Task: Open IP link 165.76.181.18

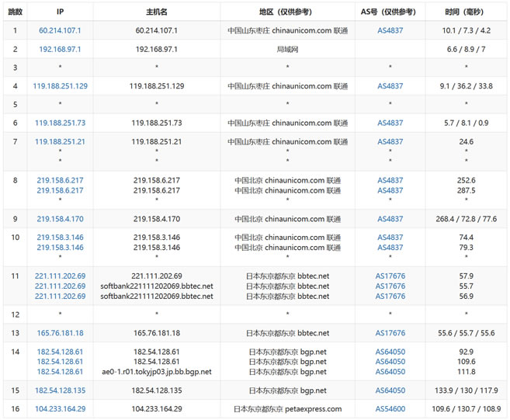Action: point(61,333)
